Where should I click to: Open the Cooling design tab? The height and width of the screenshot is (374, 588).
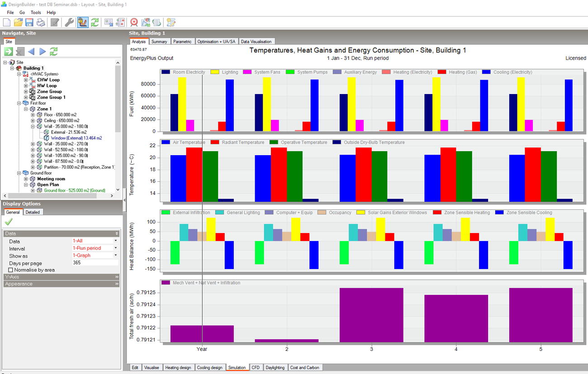tap(210, 368)
